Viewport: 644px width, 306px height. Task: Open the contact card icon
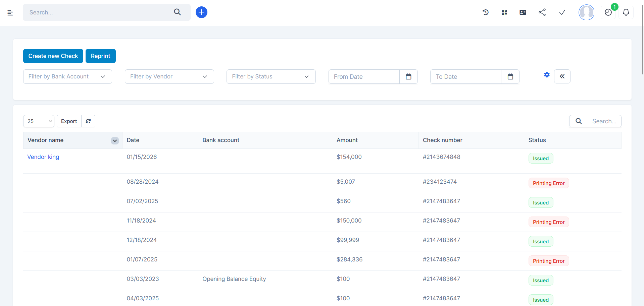[x=523, y=12]
